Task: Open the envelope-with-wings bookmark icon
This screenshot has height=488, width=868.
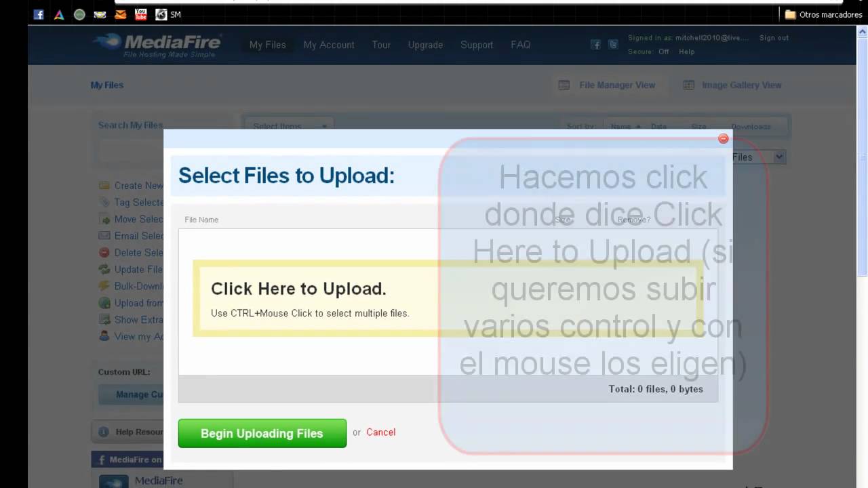Action: tap(100, 14)
